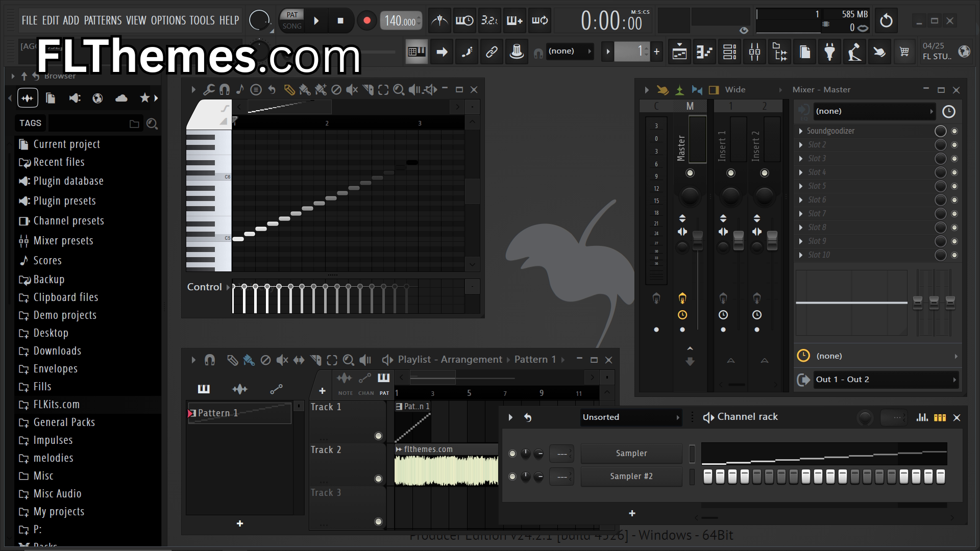Screen dimensions: 980x551
Task: Click the multilink to controllers chain icon
Action: [x=492, y=52]
